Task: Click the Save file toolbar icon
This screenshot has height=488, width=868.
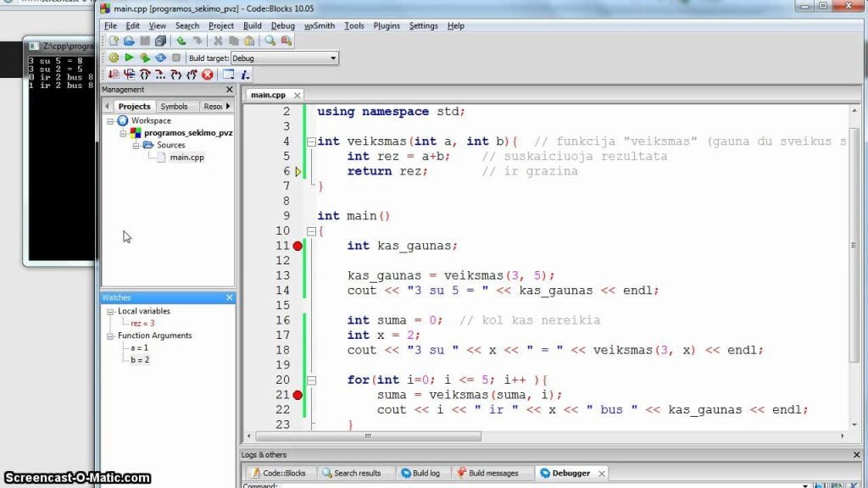Action: coord(145,41)
